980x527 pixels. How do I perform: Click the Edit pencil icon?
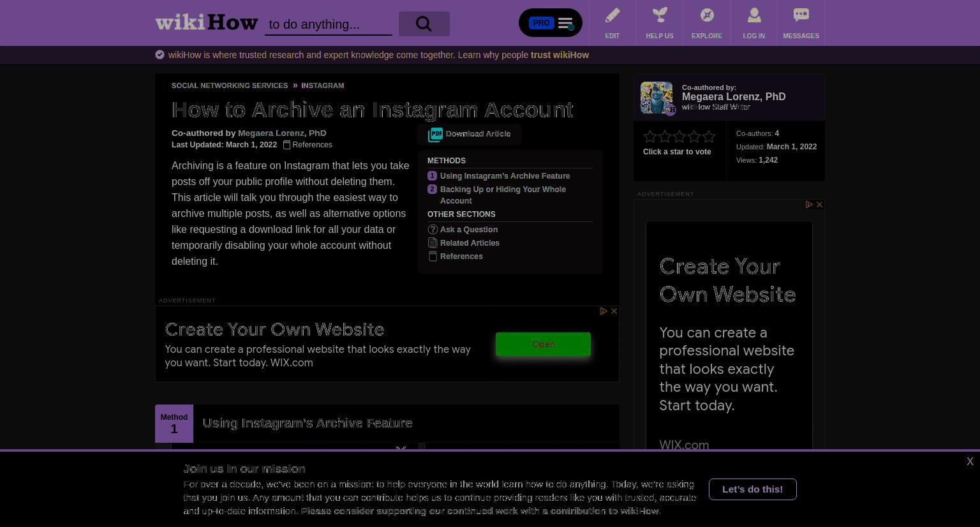612,15
